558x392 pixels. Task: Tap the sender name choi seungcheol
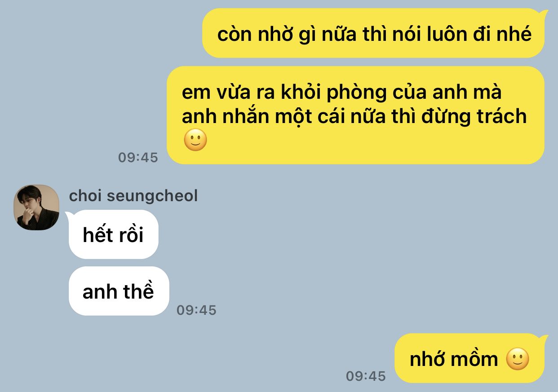click(x=133, y=196)
